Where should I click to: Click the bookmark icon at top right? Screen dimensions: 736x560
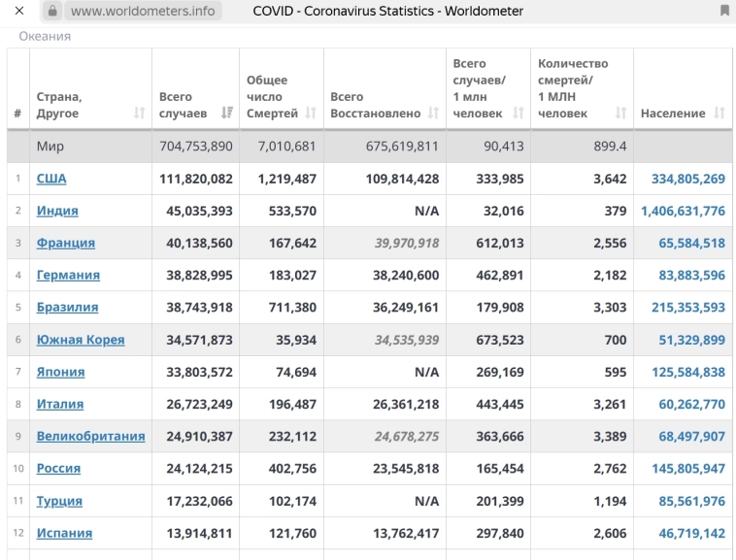click(x=724, y=12)
